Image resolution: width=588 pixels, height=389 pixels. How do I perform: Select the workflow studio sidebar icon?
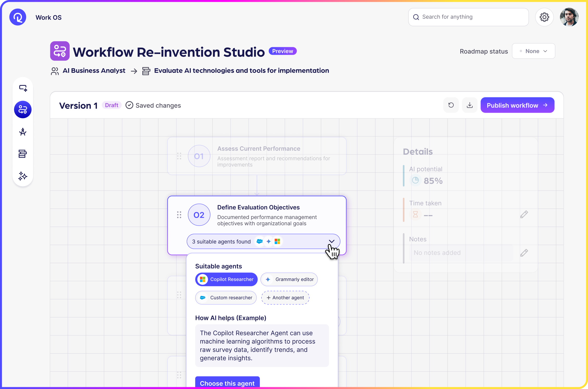pos(23,110)
